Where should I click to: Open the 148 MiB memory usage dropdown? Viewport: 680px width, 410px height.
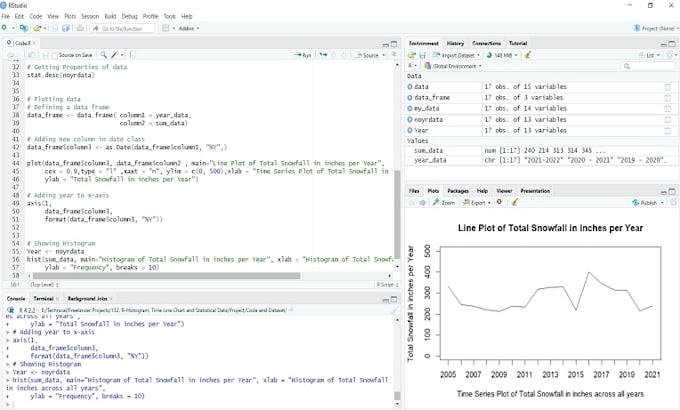502,55
